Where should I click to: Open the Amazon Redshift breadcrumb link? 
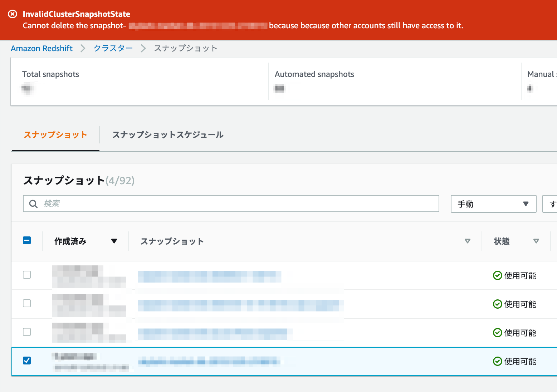point(41,48)
